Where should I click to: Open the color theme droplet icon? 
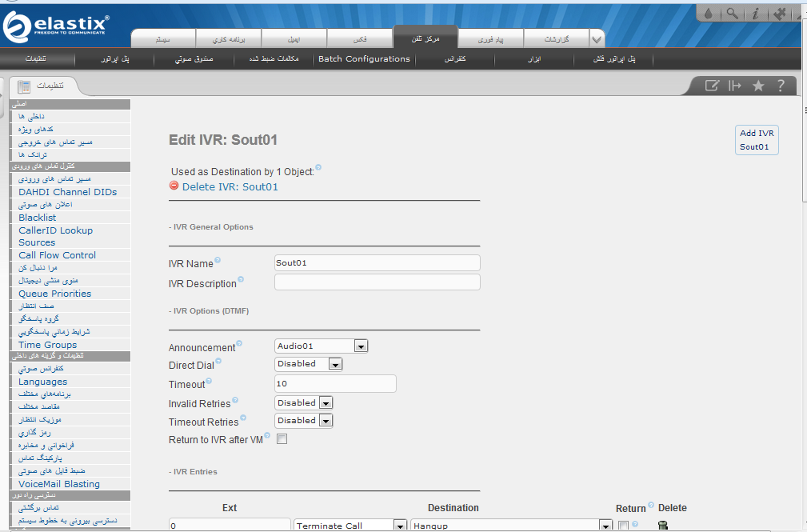tap(709, 14)
